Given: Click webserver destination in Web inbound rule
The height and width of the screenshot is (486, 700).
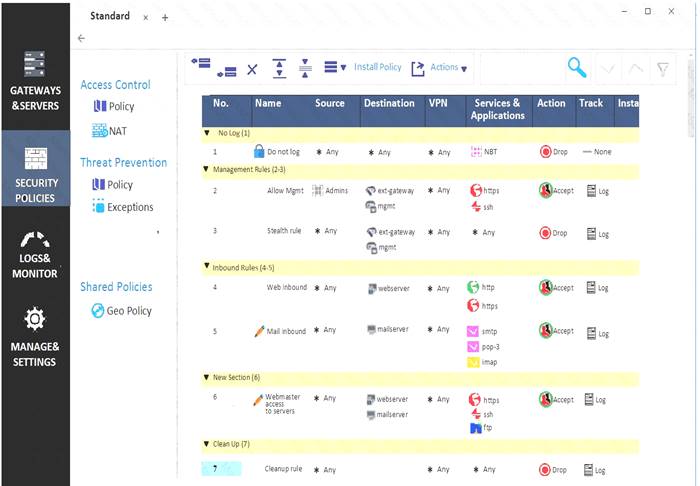Looking at the screenshot, I should [388, 288].
